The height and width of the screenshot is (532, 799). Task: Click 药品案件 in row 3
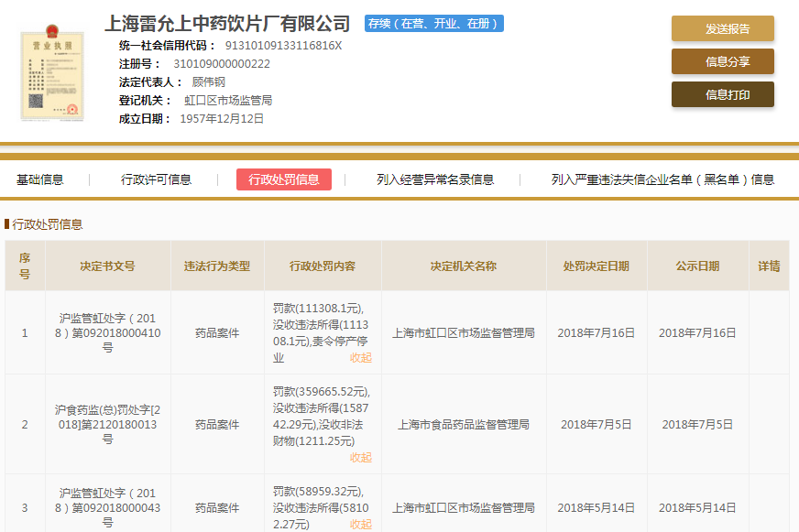pos(217,507)
